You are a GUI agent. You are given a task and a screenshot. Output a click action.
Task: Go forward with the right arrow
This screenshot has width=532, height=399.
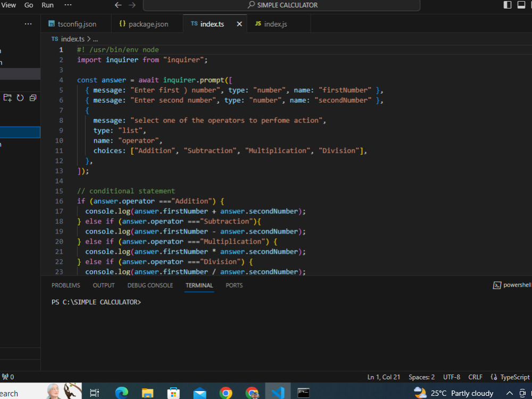[x=132, y=5]
